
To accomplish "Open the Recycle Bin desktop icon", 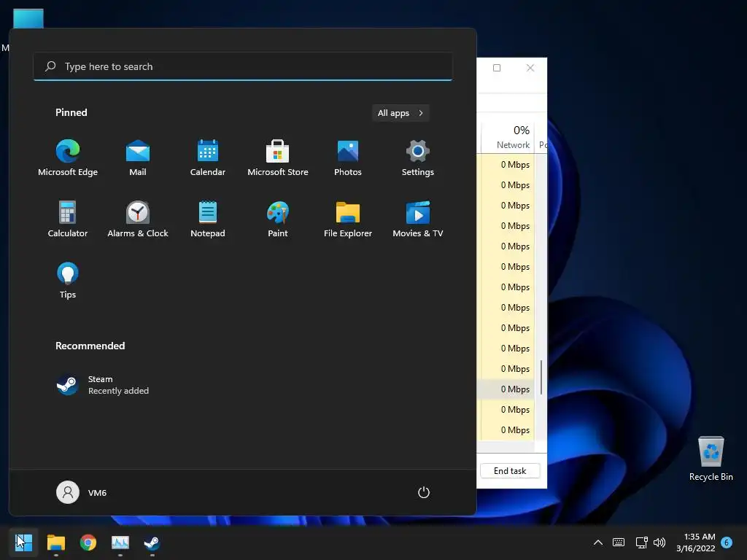I will [x=711, y=459].
